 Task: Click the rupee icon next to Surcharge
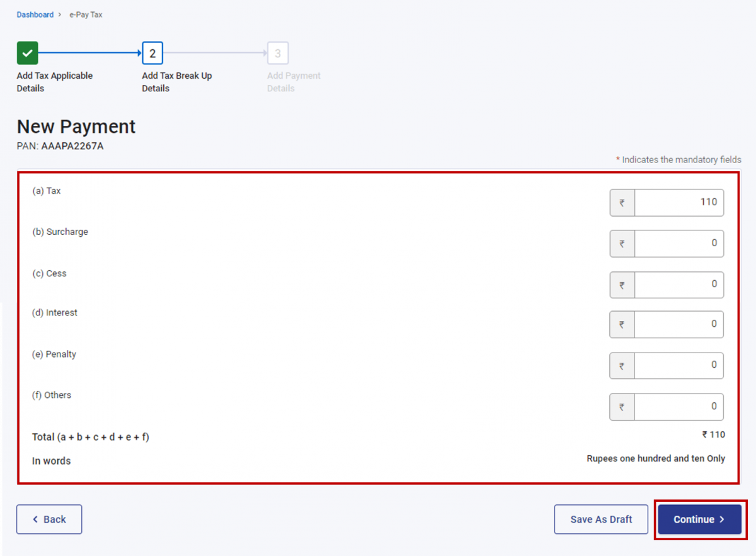click(622, 244)
